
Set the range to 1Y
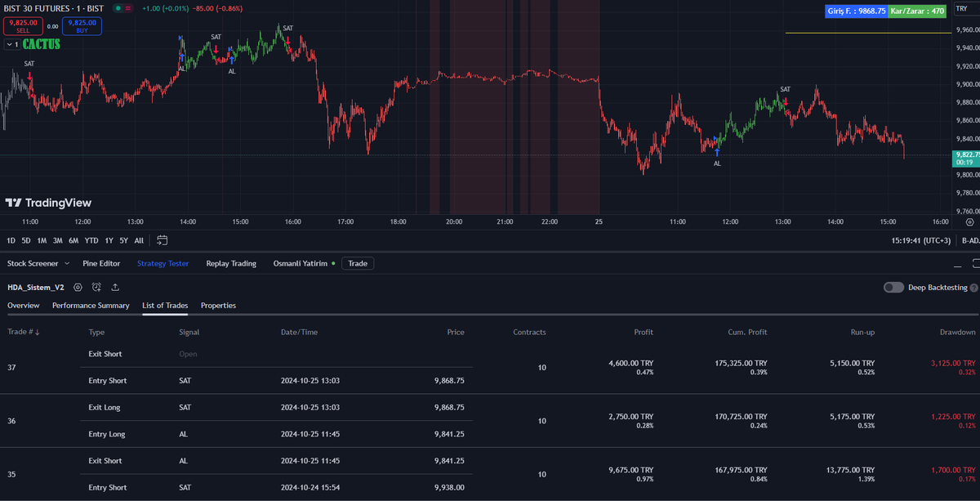tap(109, 240)
